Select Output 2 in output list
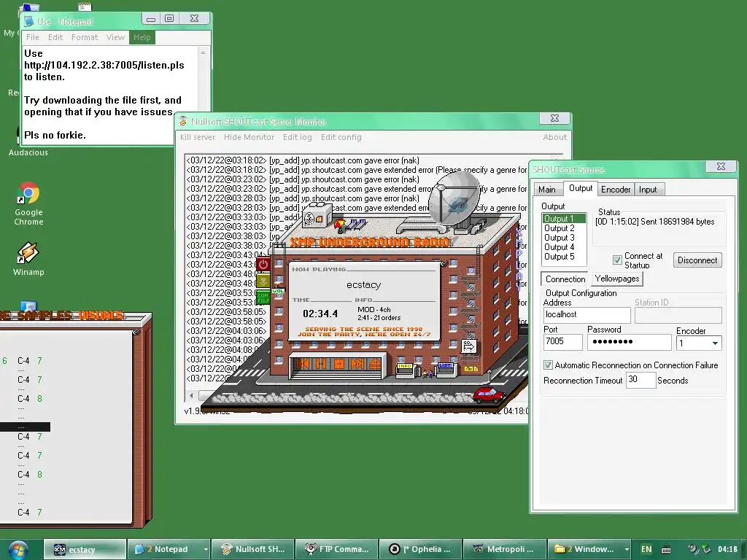747x560 pixels. point(564,228)
